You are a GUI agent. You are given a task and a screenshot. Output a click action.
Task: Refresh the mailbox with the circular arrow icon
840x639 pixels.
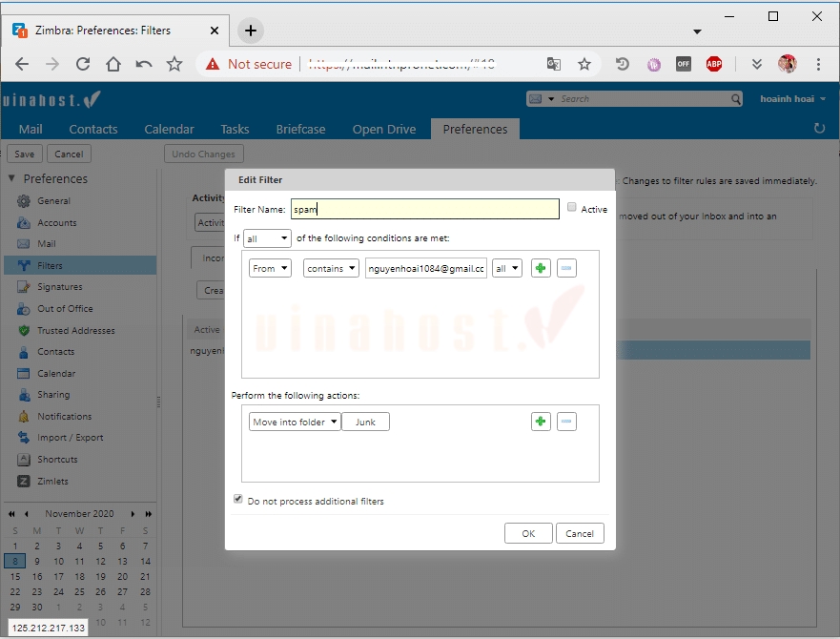(x=819, y=128)
